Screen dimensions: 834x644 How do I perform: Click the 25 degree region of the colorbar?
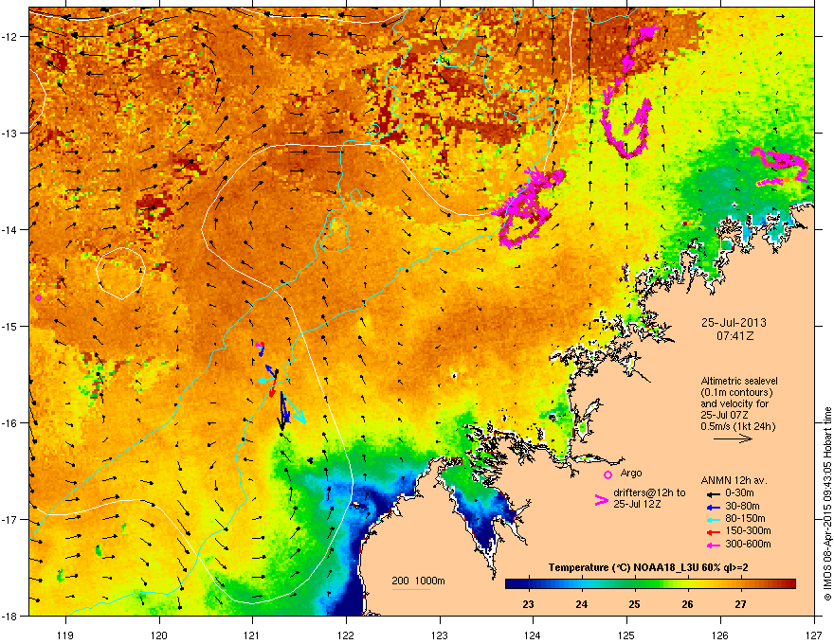635,584
